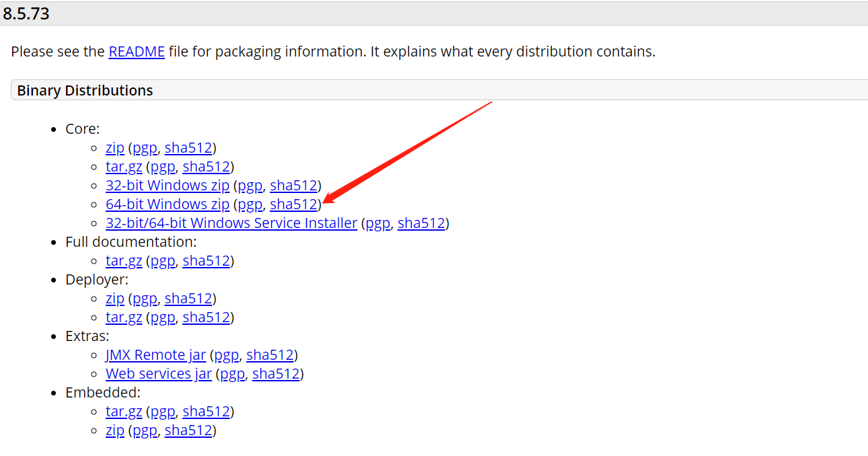Download the 64-bit Windows zip
Viewport: 868px width, 456px height.
pos(168,204)
